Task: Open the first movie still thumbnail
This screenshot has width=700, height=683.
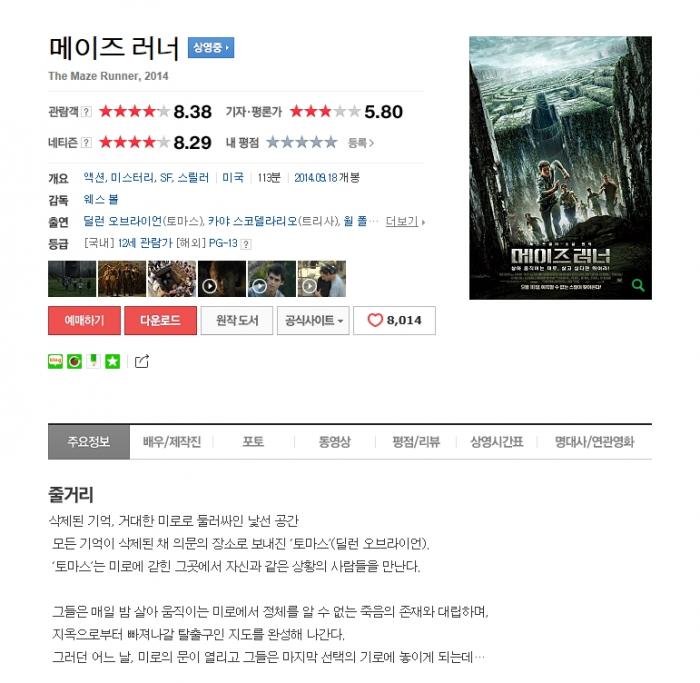Action: coord(72,279)
